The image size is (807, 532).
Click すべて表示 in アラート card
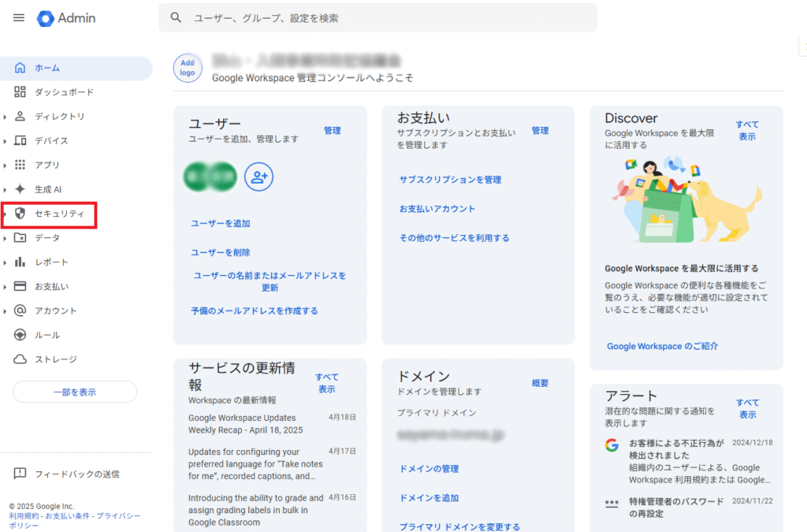[747, 408]
